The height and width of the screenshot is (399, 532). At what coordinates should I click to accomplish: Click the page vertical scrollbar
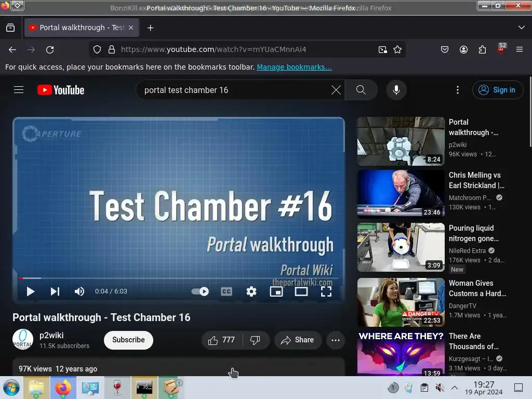tap(530, 112)
